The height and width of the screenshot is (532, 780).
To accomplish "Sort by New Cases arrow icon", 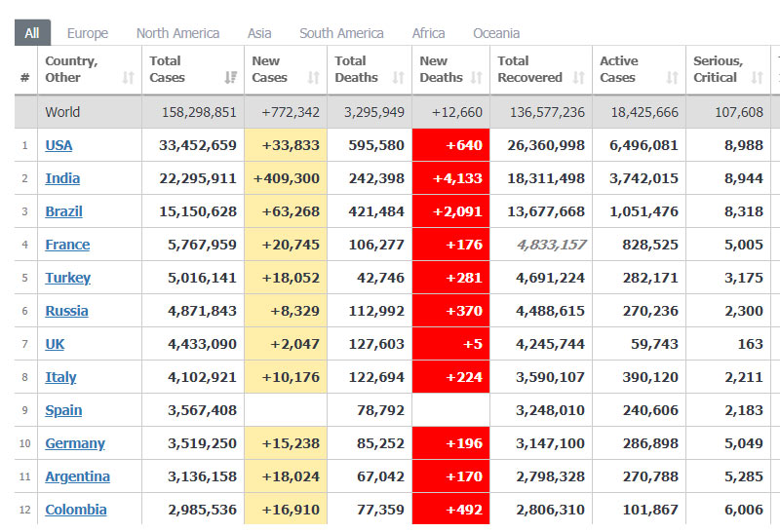I will (314, 78).
